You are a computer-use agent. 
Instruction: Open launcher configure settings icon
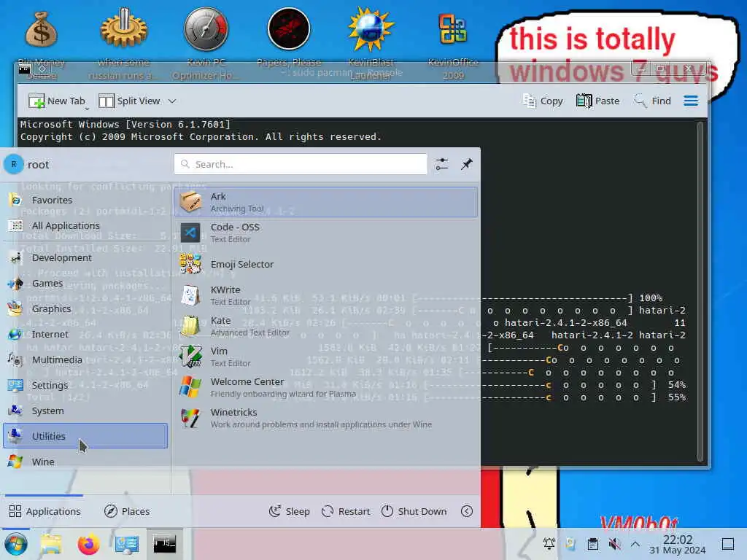(441, 164)
